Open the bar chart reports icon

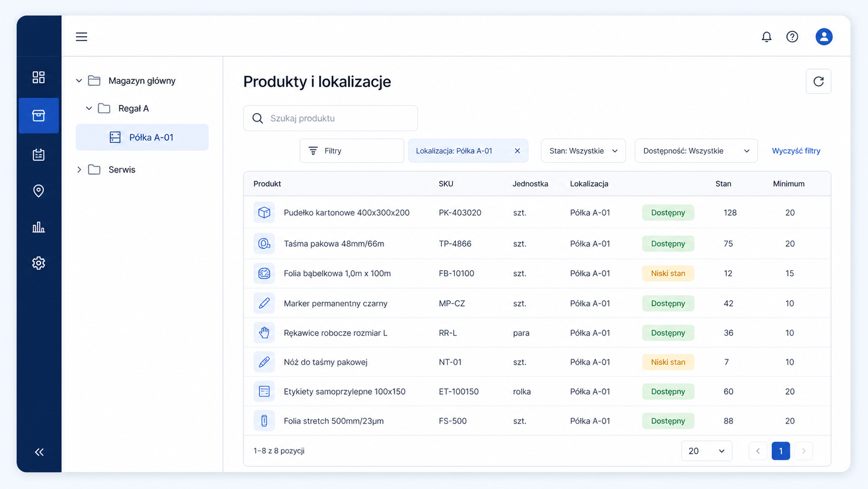tap(38, 227)
